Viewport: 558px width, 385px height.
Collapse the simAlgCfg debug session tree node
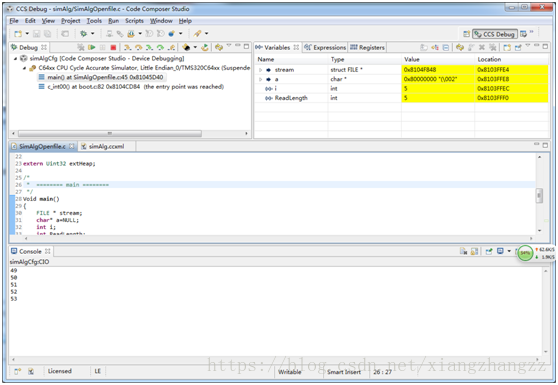click(15, 58)
